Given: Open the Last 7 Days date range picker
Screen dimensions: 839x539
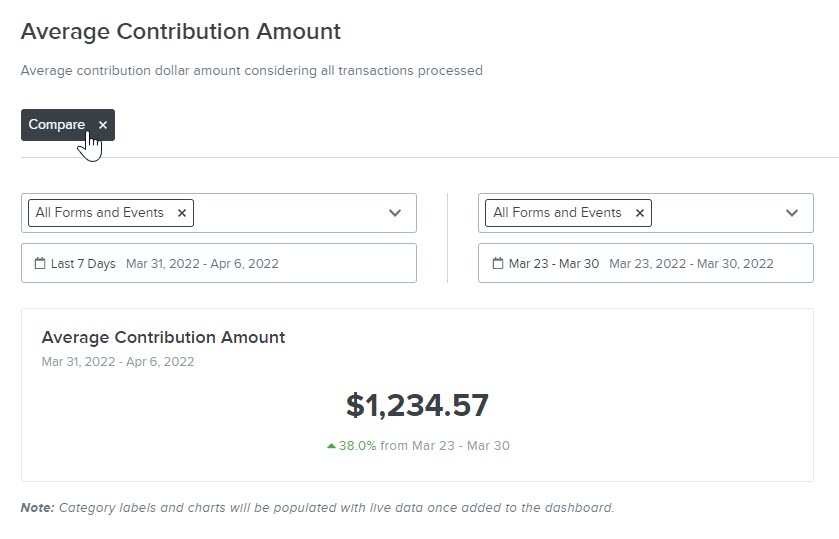Looking at the screenshot, I should tap(219, 263).
